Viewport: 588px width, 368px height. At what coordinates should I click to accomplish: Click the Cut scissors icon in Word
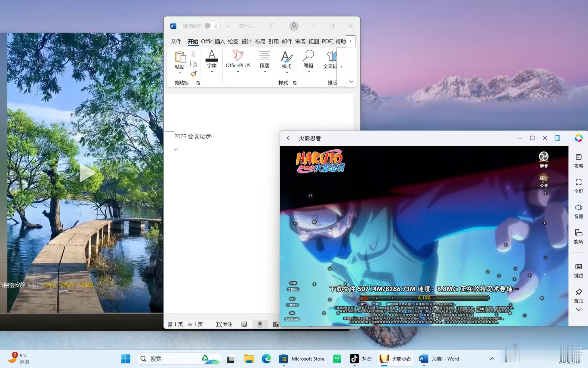click(194, 54)
